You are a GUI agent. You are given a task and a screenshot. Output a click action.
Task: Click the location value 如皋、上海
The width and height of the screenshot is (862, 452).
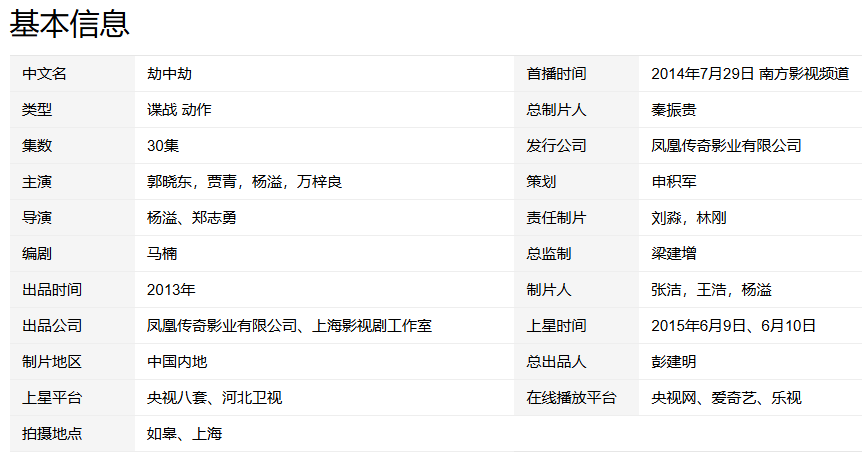pyautogui.click(x=184, y=434)
